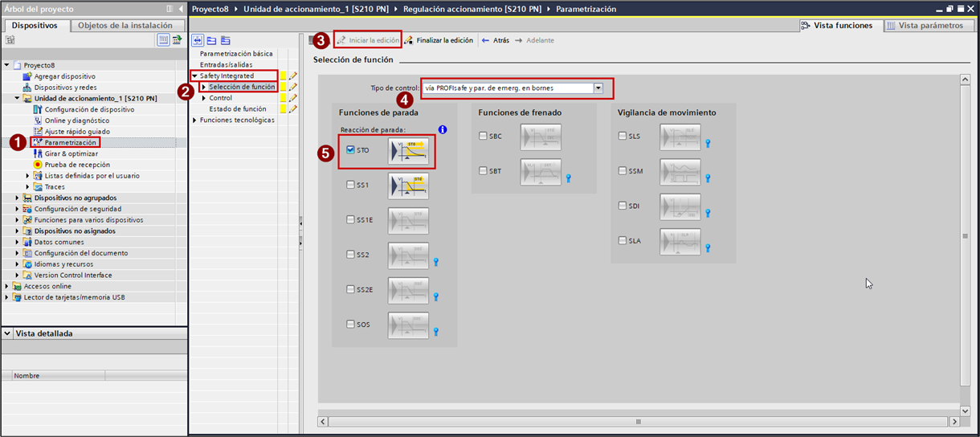Click the Online y diagnóstico icon in tree
Viewport: 980px width, 437px height.
[38, 120]
